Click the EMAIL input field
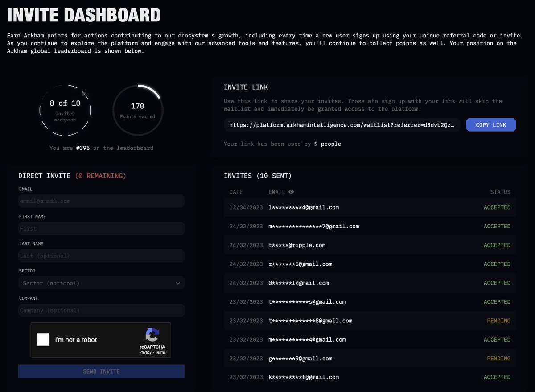 click(101, 201)
